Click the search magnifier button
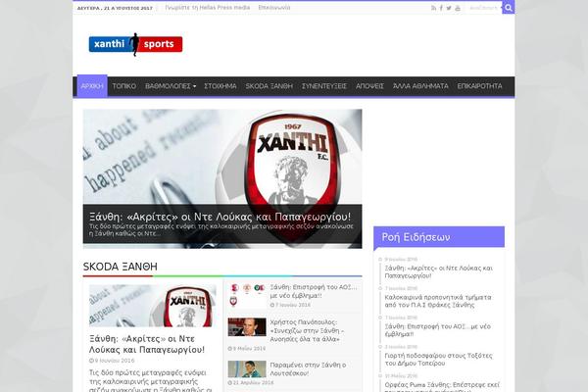The height and width of the screenshot is (392, 588). 508,8
